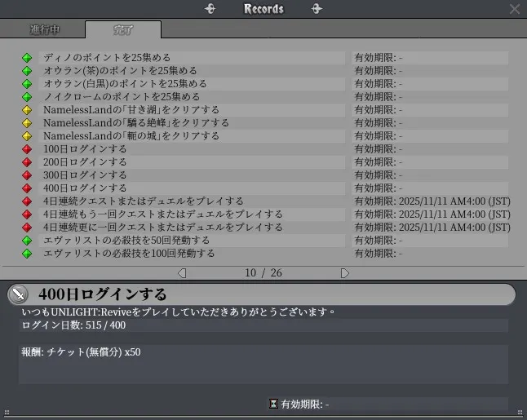Click 有効期限 cell for ディノのポイント row
This screenshot has height=420, width=527.
click(x=430, y=58)
